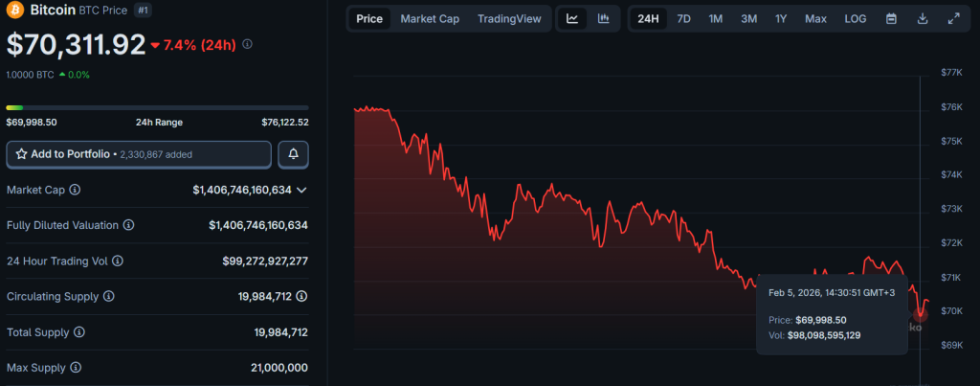Show Fully Diluted Valuation info tooltip
The width and height of the screenshot is (980, 386).
(128, 225)
